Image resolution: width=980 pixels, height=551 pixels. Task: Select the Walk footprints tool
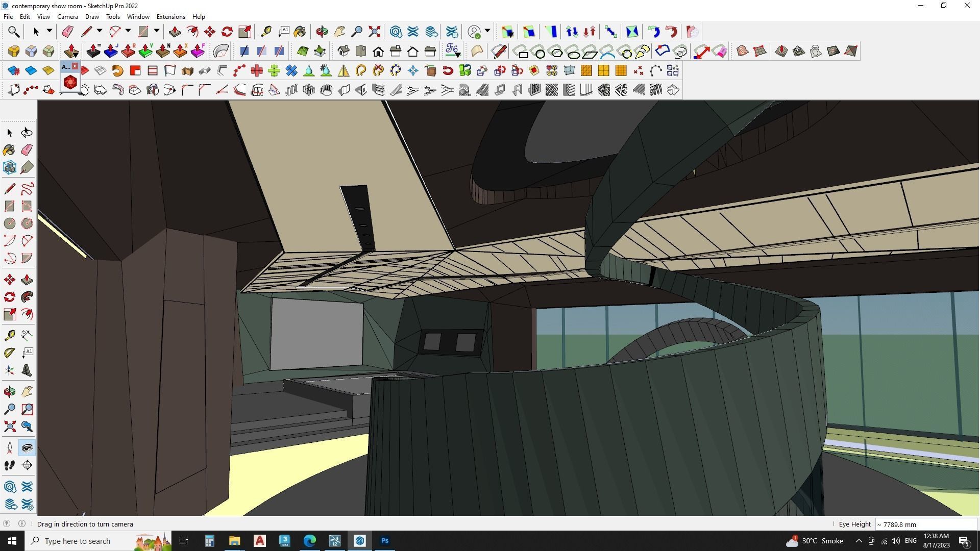point(9,465)
